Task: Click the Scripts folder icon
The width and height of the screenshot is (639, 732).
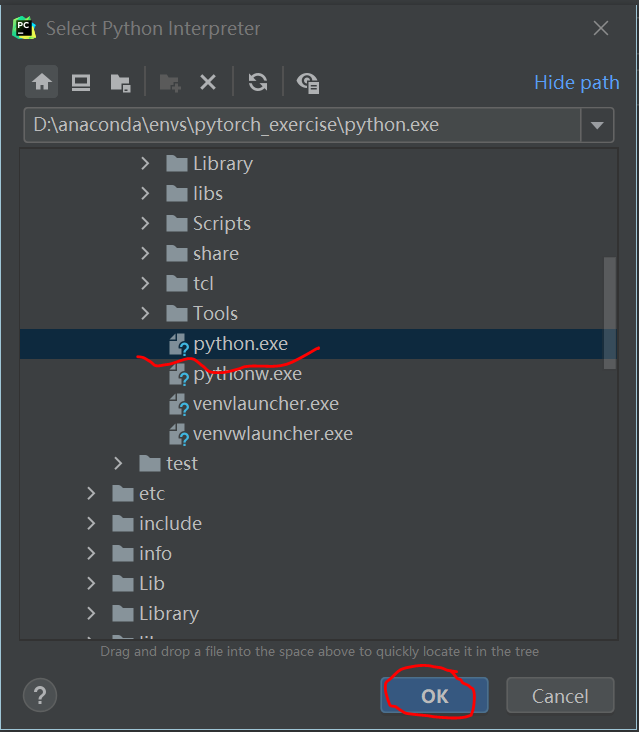Action: point(177,224)
